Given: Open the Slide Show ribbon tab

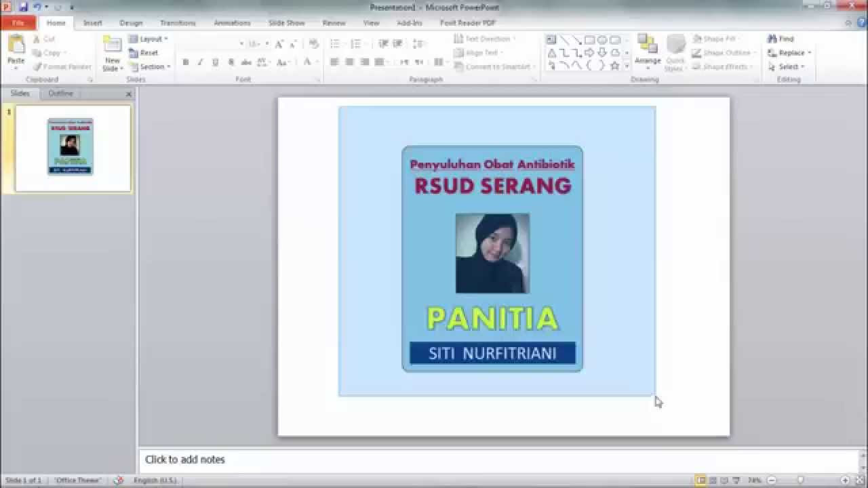Looking at the screenshot, I should [286, 23].
